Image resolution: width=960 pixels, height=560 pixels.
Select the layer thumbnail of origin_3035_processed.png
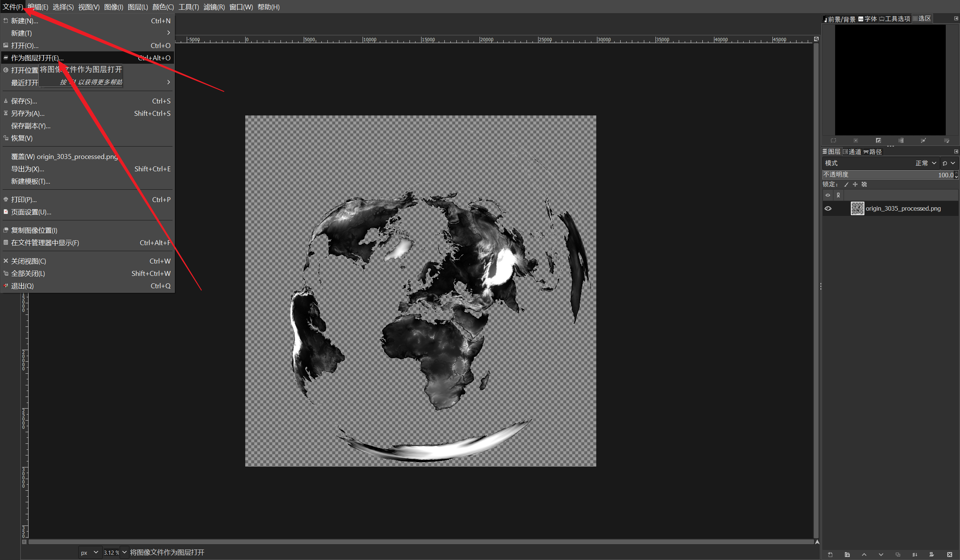[858, 209]
